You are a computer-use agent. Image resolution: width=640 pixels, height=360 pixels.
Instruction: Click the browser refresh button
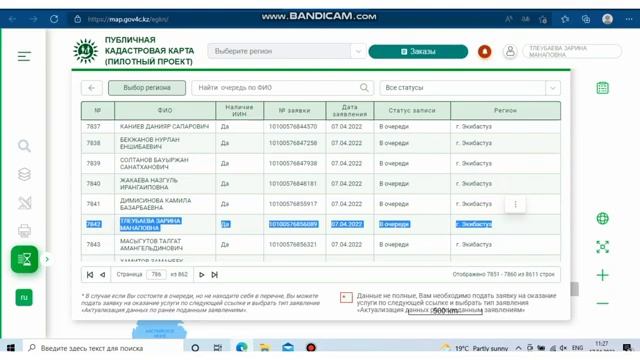[x=54, y=19]
